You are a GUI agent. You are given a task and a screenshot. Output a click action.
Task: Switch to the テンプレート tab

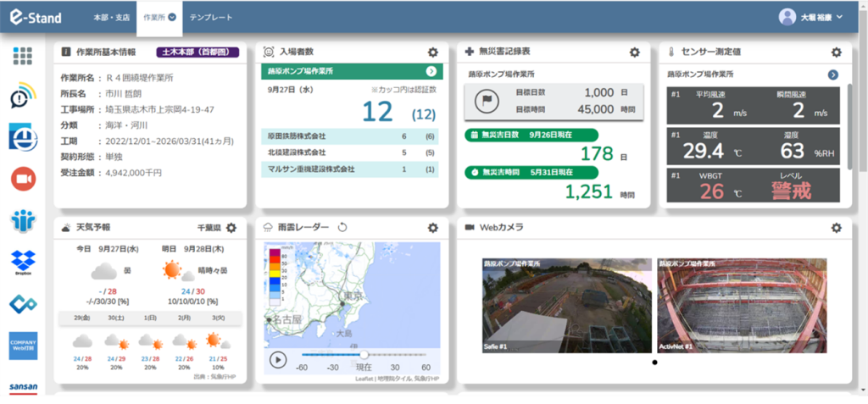(211, 17)
